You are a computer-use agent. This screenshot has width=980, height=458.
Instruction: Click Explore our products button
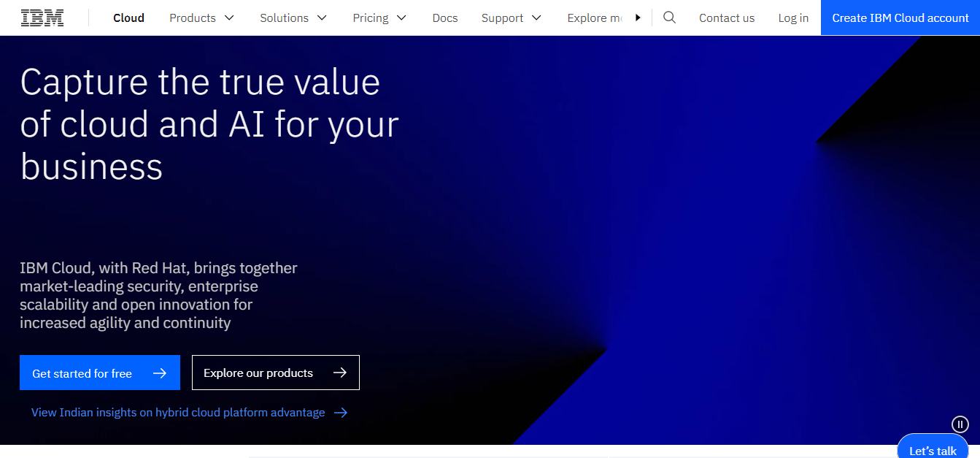pos(276,373)
